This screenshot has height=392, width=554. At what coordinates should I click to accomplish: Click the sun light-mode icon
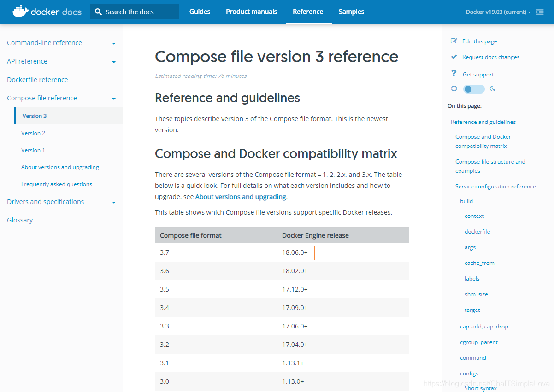point(454,88)
